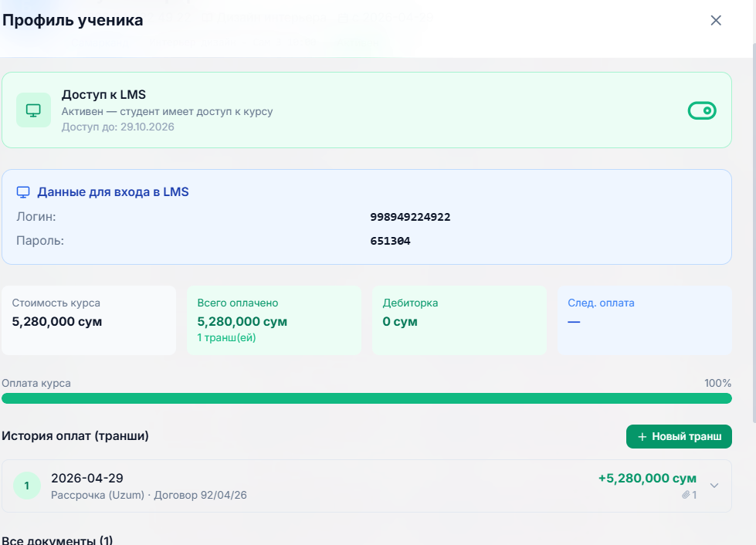Click the Дебиторка card
The width and height of the screenshot is (756, 545).
click(459, 320)
